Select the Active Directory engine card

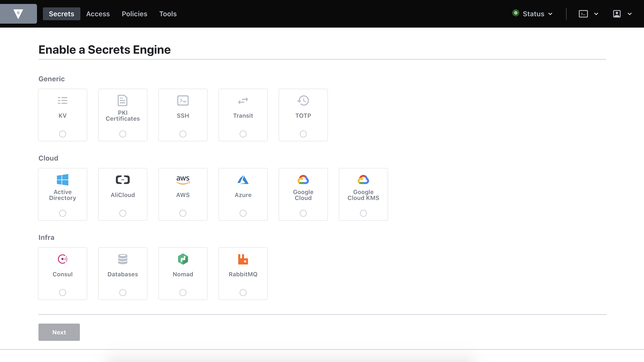(x=62, y=194)
